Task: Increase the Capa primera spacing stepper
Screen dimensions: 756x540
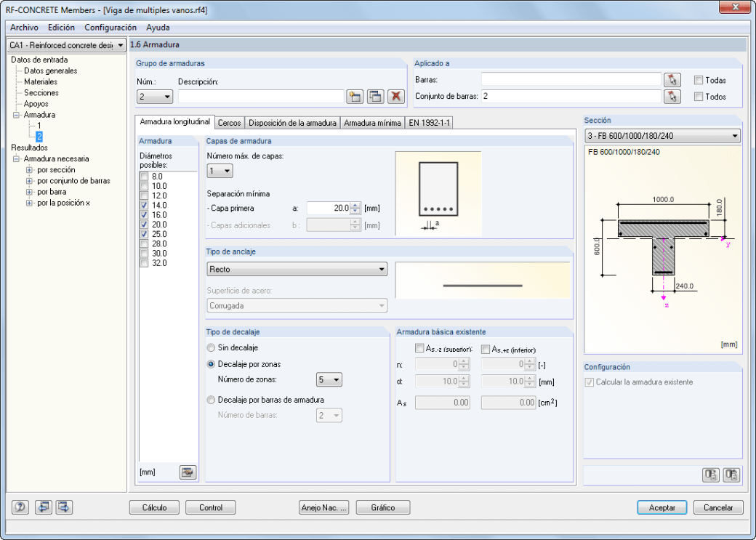Action: [x=355, y=206]
